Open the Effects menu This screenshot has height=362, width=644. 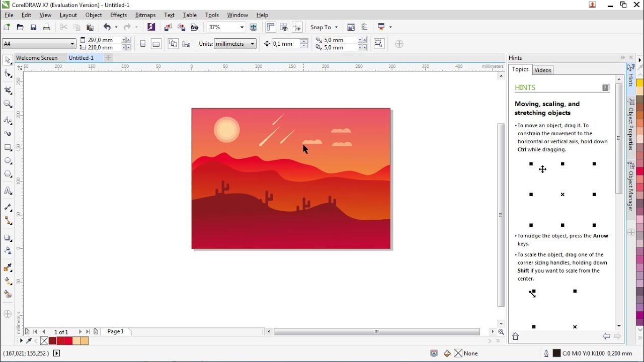click(118, 15)
